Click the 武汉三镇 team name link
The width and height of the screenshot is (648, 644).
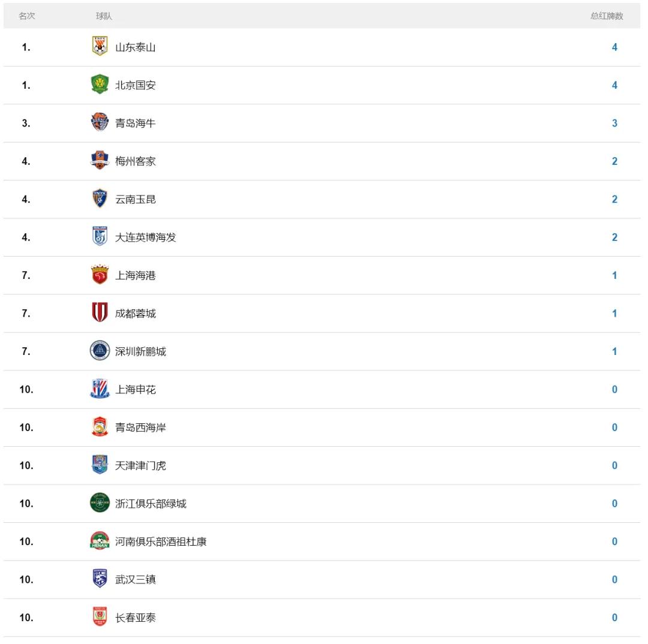pos(136,580)
